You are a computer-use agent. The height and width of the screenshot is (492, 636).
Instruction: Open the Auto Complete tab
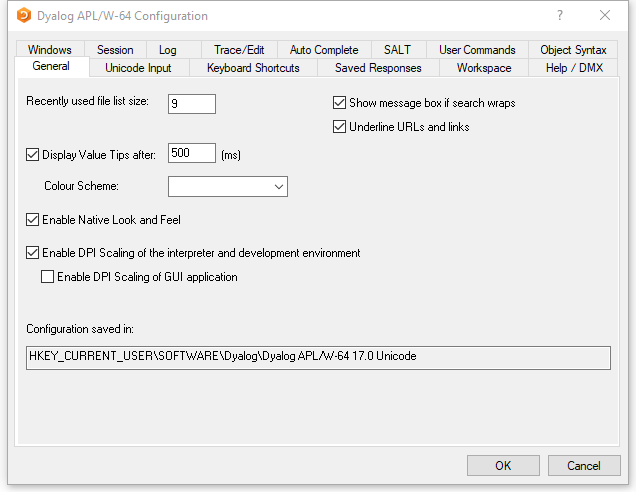[324, 49]
